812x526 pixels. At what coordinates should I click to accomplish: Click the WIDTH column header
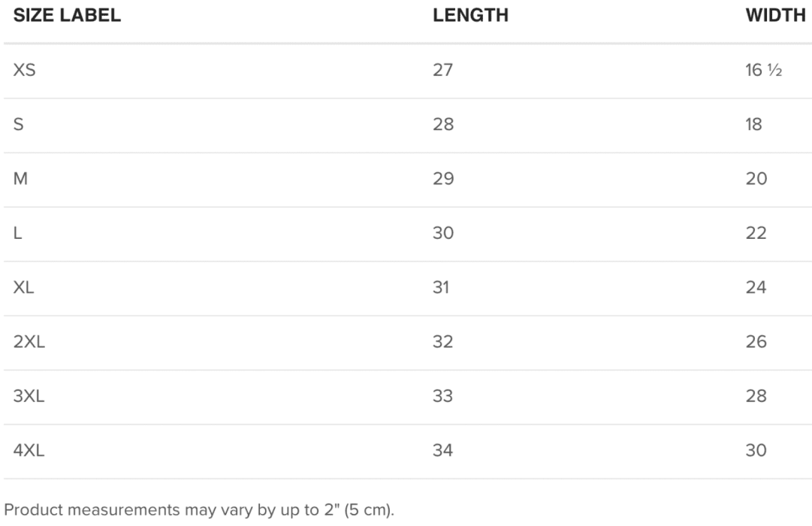tap(775, 16)
